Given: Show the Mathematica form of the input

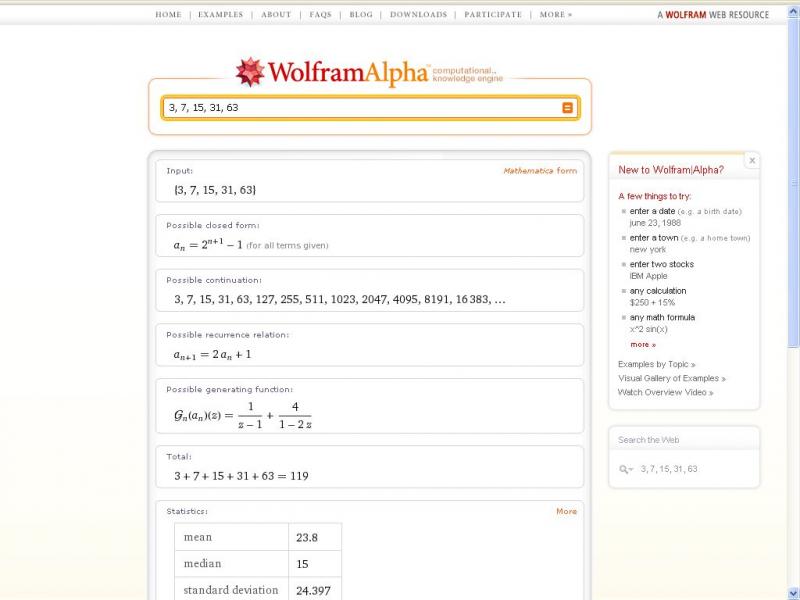Looking at the screenshot, I should coord(540,171).
